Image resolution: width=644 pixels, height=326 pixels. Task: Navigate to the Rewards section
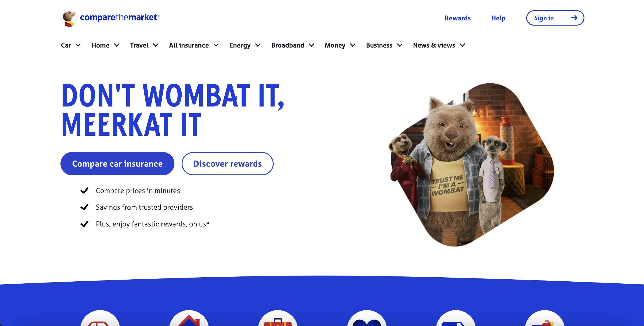click(x=457, y=18)
